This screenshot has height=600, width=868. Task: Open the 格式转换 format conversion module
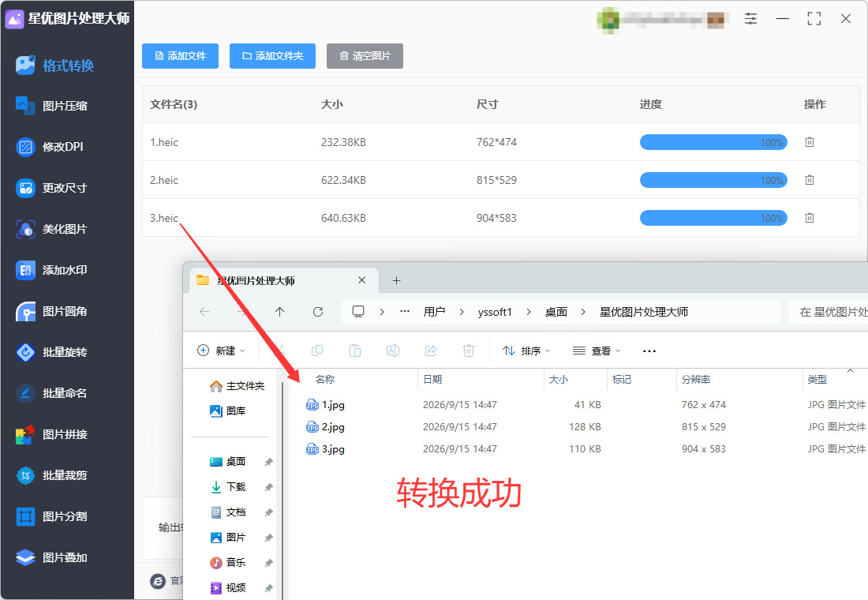coord(54,66)
